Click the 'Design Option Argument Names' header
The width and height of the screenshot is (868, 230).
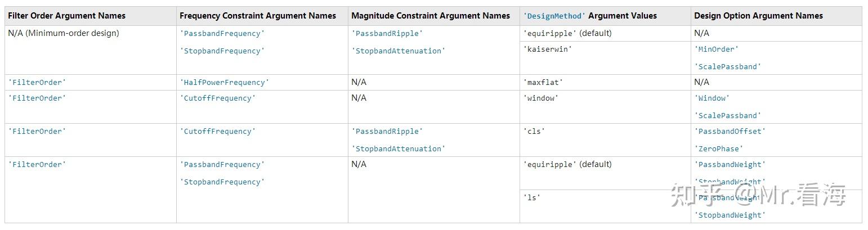click(x=758, y=16)
